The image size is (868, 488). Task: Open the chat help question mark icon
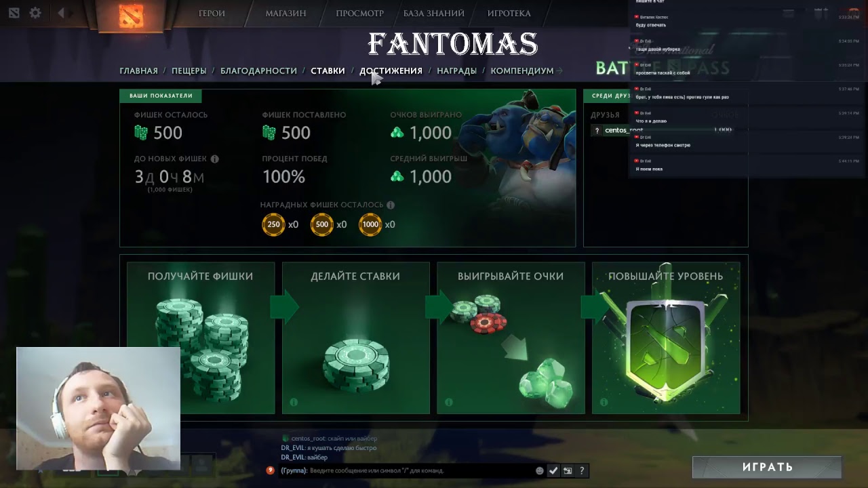pos(582,470)
